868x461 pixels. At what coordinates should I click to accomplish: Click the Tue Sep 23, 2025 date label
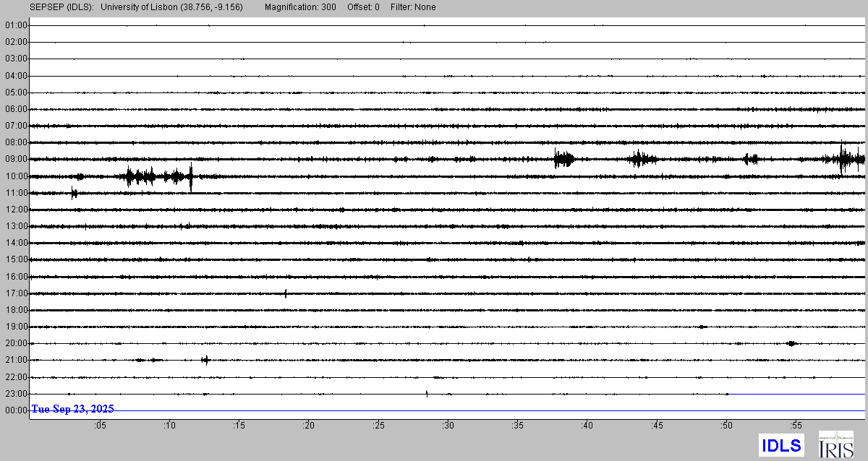pyautogui.click(x=72, y=409)
